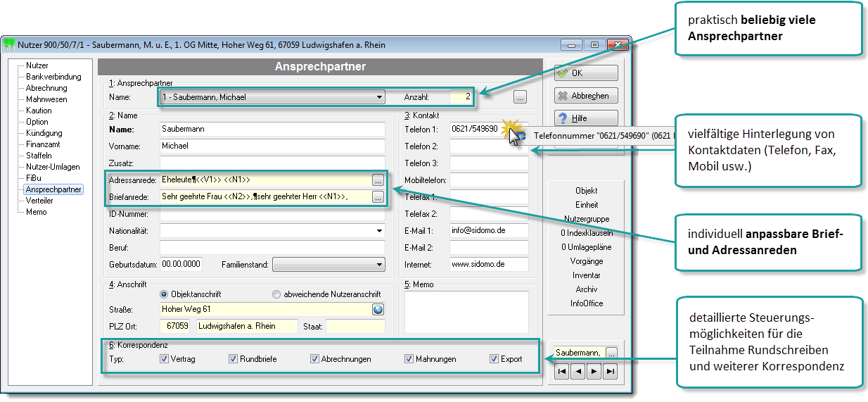This screenshot has width=868, height=402.
Task: Jump to first record navigation arrow
Action: (x=561, y=371)
